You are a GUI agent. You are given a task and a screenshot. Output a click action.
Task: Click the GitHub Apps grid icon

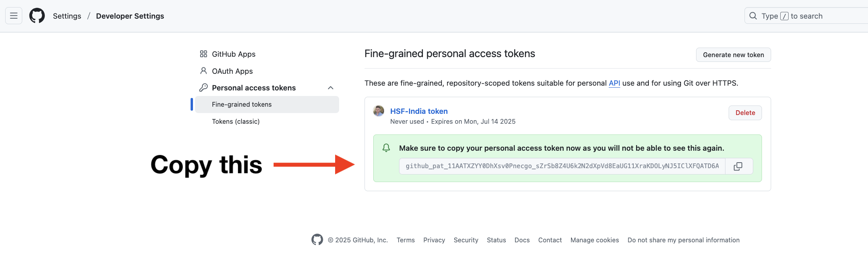(x=203, y=54)
